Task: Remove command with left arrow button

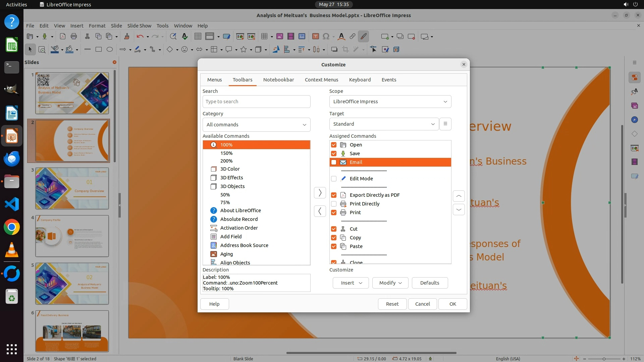Action: click(320, 211)
